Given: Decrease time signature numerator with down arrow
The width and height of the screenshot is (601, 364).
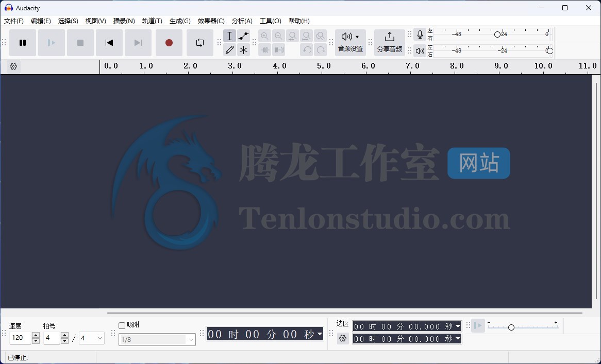Looking at the screenshot, I should pos(64,341).
